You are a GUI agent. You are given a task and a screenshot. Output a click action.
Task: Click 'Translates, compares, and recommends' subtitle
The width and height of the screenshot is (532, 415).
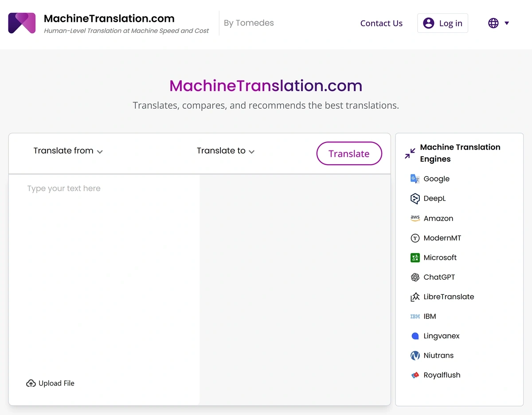[266, 106]
